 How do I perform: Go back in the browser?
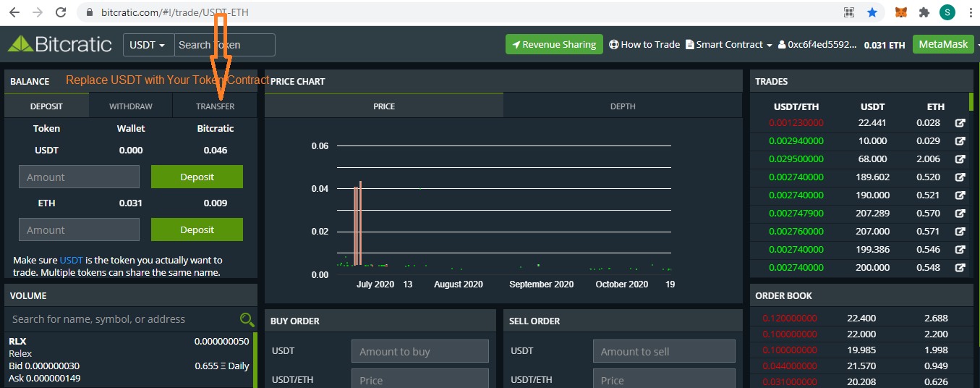point(14,12)
